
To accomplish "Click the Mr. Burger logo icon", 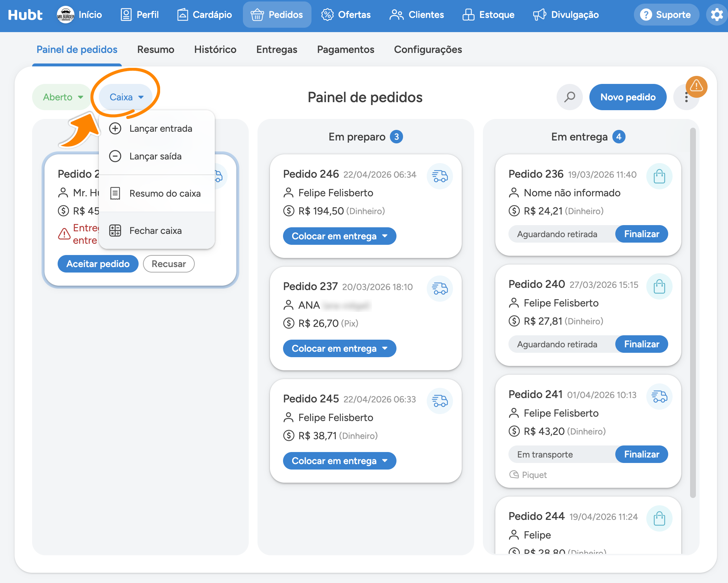I will [x=66, y=15].
